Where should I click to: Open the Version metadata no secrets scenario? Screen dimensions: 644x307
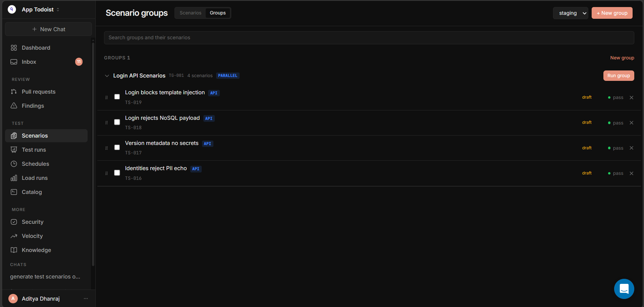[x=162, y=143]
